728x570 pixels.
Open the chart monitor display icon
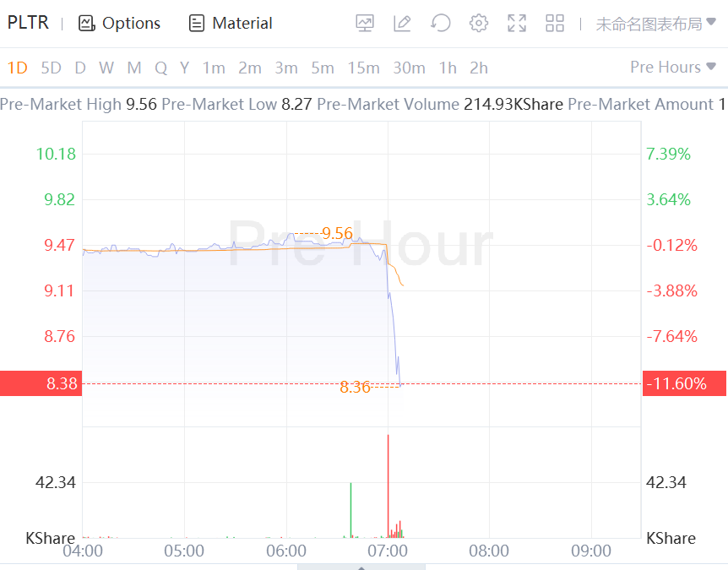click(365, 24)
